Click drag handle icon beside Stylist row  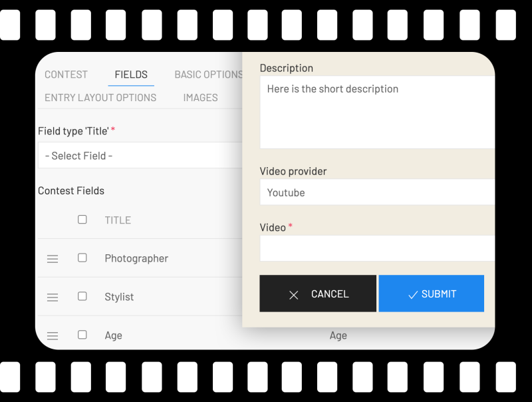(53, 298)
